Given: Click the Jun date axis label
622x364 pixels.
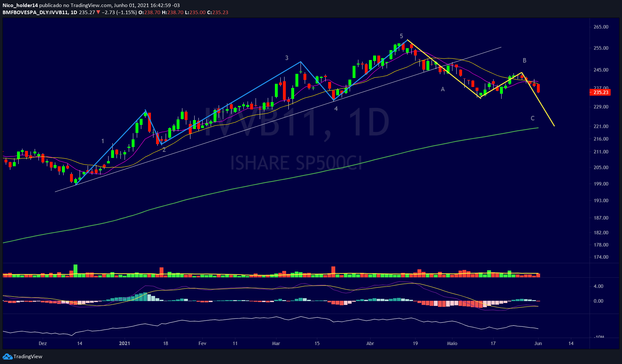Looking at the screenshot, I should click(x=538, y=343).
